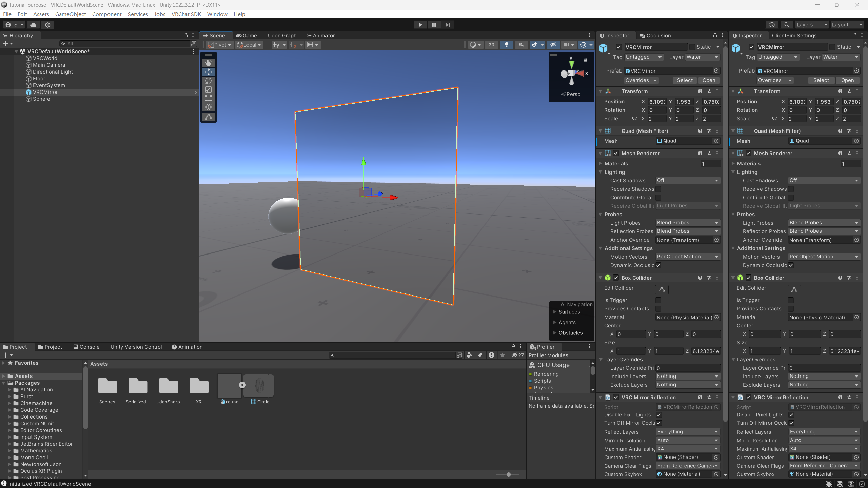Click the Play button
This screenshot has width=868, height=488.
[x=420, y=25]
